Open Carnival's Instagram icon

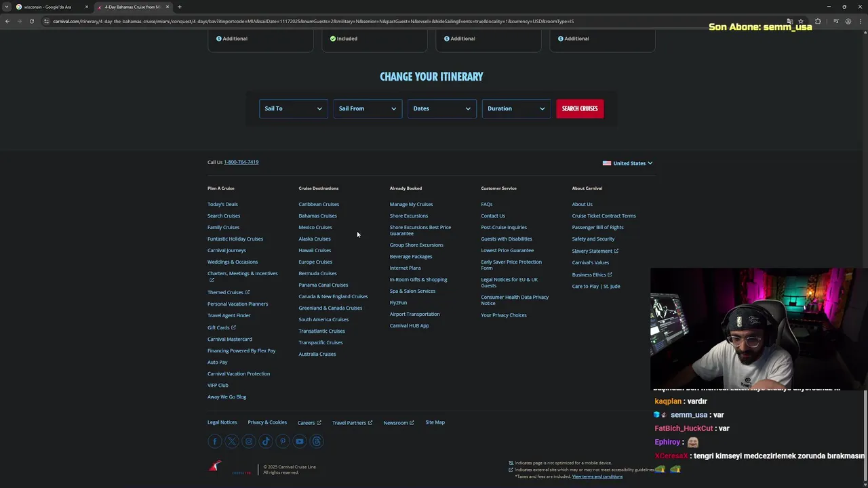249,441
